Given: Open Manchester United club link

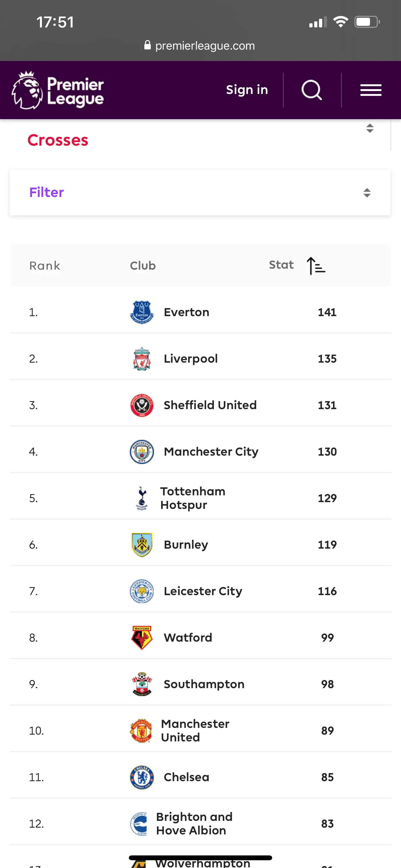Looking at the screenshot, I should point(195,730).
